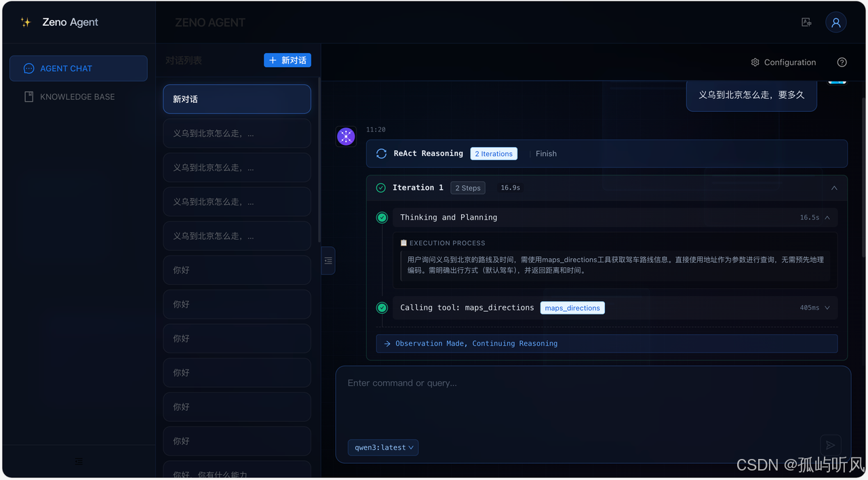Click the Calling tool green check icon

[382, 308]
